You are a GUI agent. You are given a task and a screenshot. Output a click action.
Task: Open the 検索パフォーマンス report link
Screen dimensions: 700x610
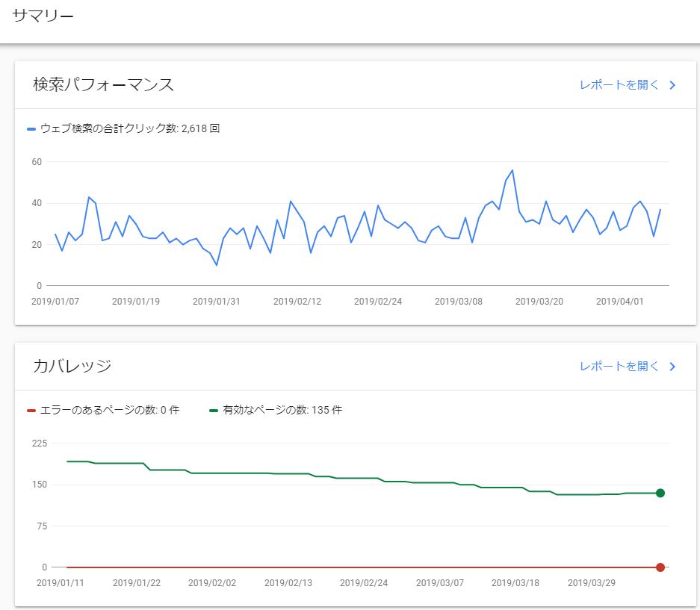(619, 85)
